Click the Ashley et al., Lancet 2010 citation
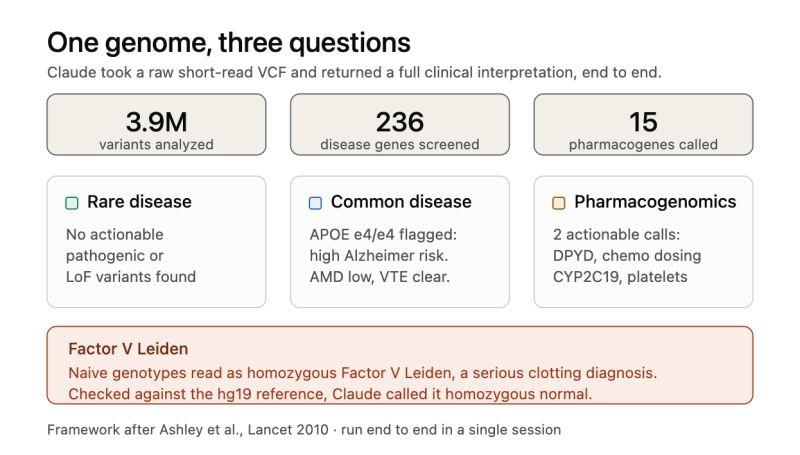This screenshot has width=800, height=455. (244, 429)
